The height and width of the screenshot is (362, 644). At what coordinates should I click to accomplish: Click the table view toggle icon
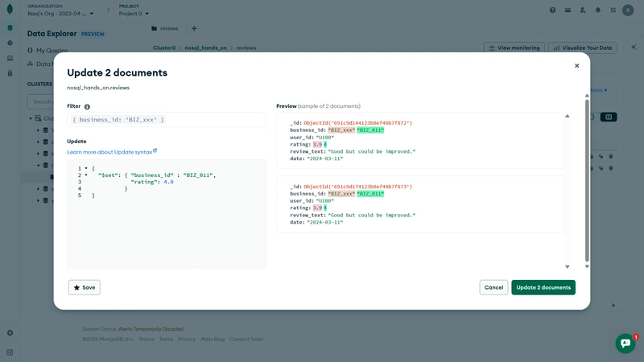[x=609, y=117]
